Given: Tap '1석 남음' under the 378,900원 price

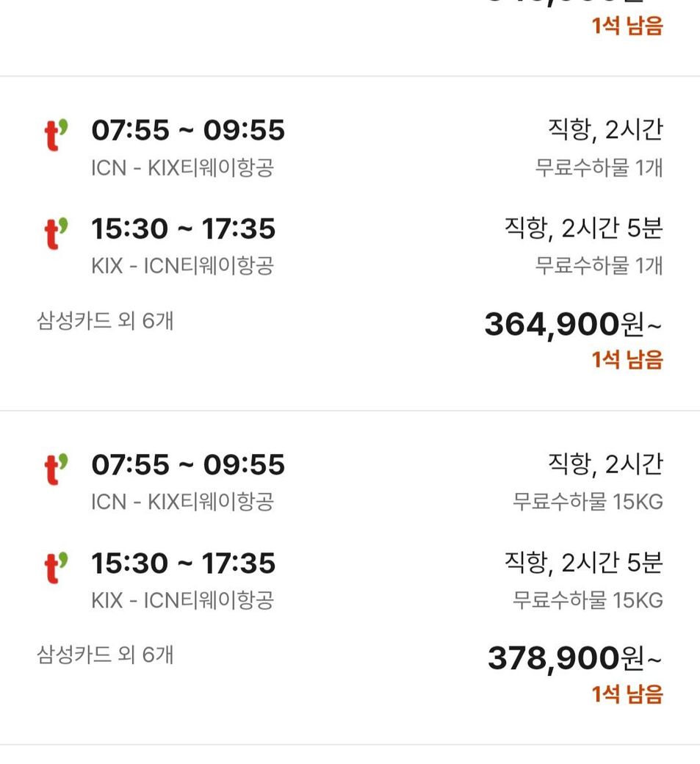Looking at the screenshot, I should click(627, 693).
